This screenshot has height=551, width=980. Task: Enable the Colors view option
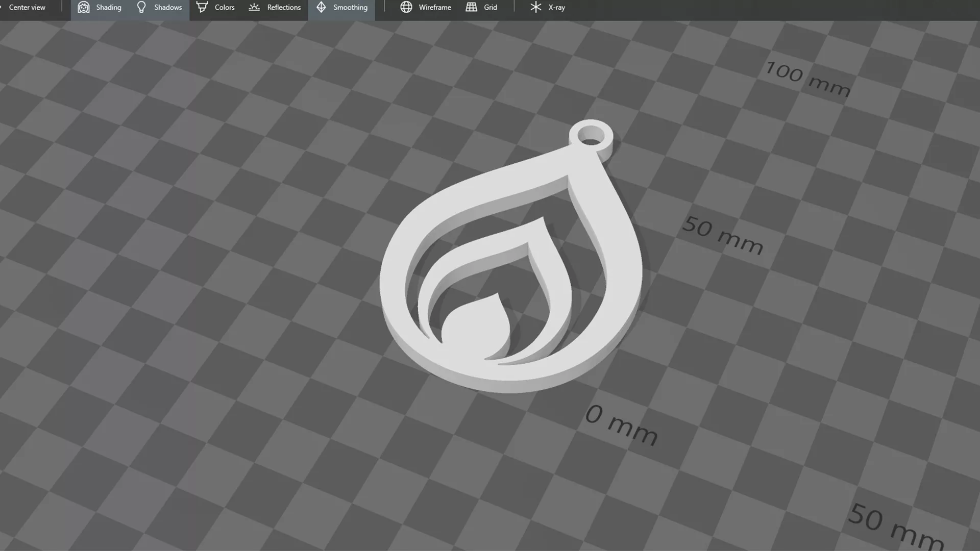click(225, 7)
